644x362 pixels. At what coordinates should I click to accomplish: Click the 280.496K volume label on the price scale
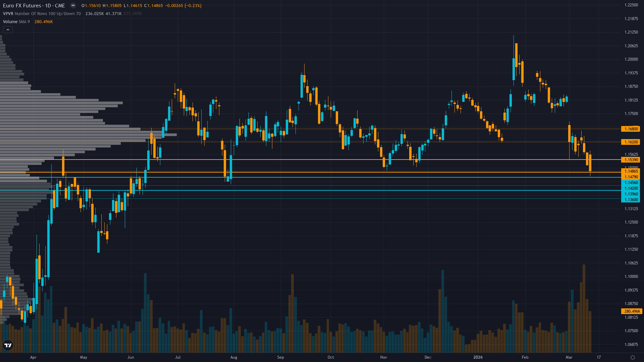click(632, 311)
